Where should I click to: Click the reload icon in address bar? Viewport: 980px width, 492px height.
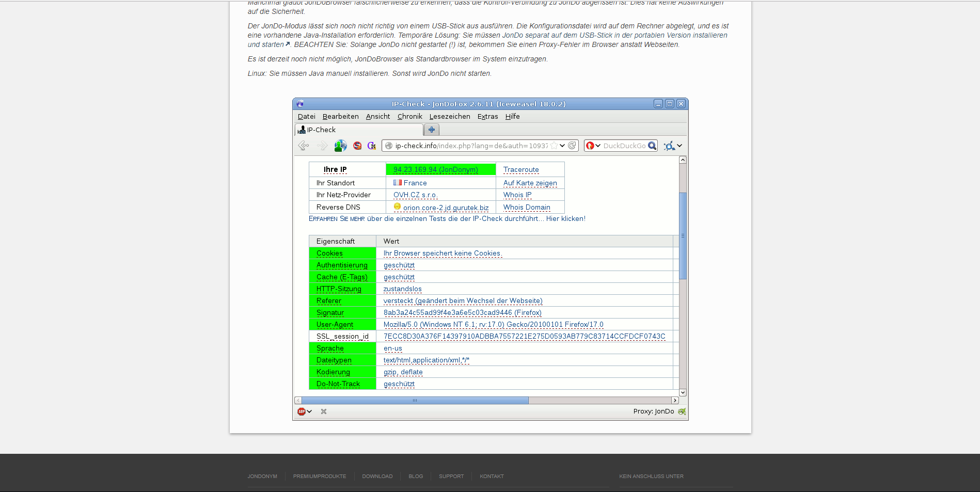tap(572, 146)
